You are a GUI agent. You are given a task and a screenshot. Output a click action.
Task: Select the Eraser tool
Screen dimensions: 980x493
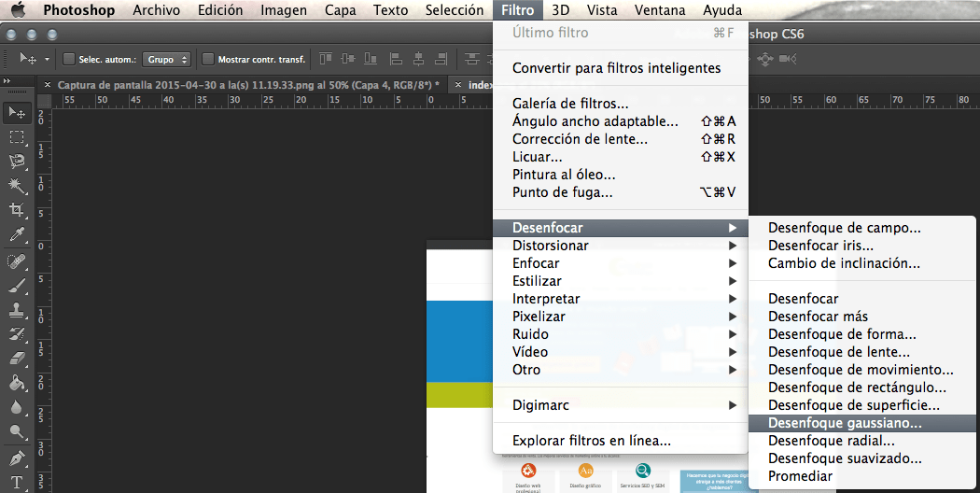tap(17, 359)
